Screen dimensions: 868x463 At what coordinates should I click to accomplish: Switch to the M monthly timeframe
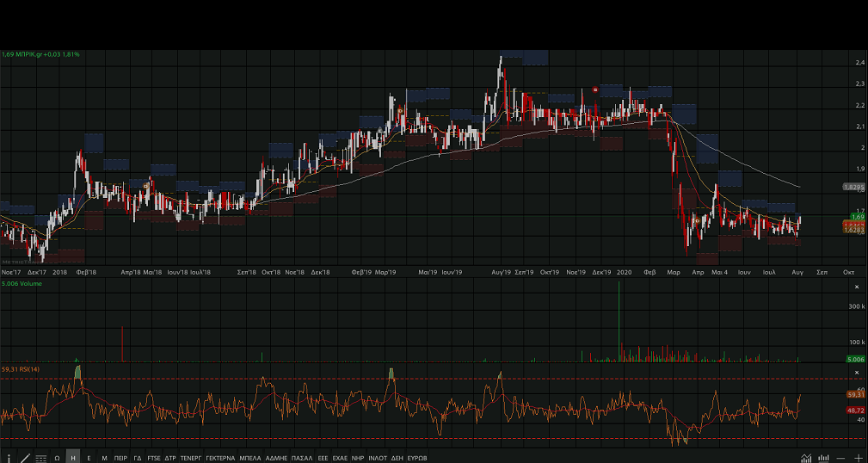104,458
